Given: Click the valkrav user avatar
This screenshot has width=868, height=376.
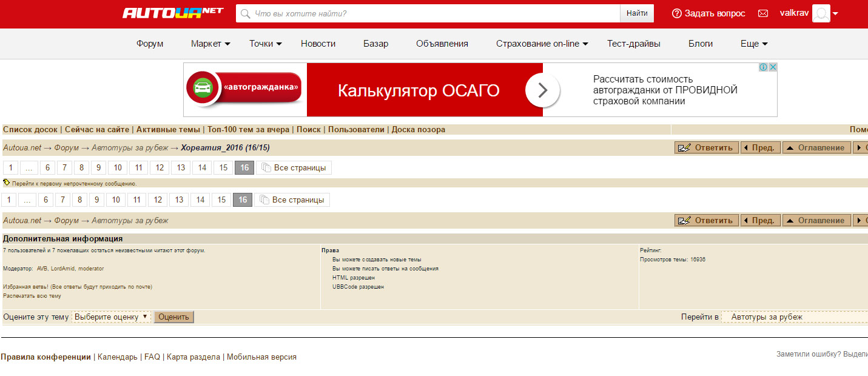Looking at the screenshot, I should 821,13.
